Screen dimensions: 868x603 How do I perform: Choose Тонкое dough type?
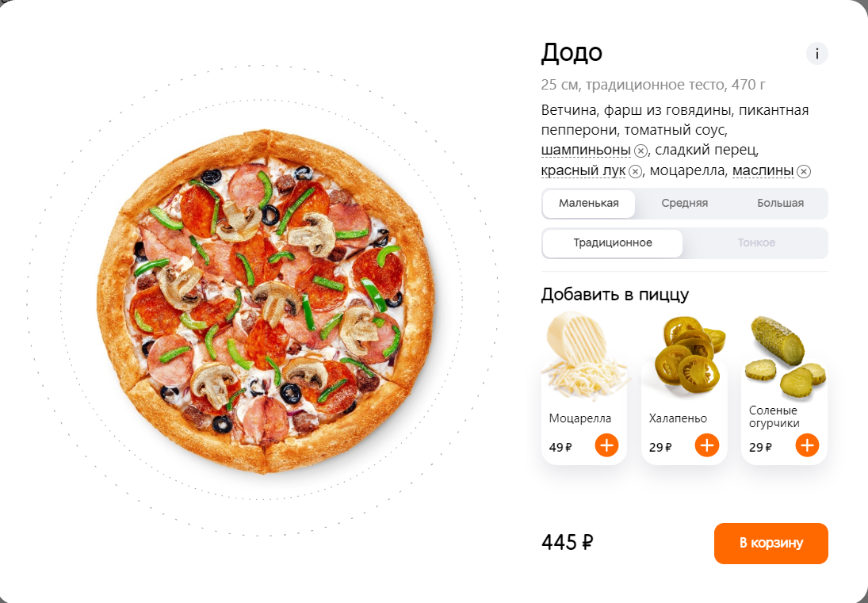[756, 242]
